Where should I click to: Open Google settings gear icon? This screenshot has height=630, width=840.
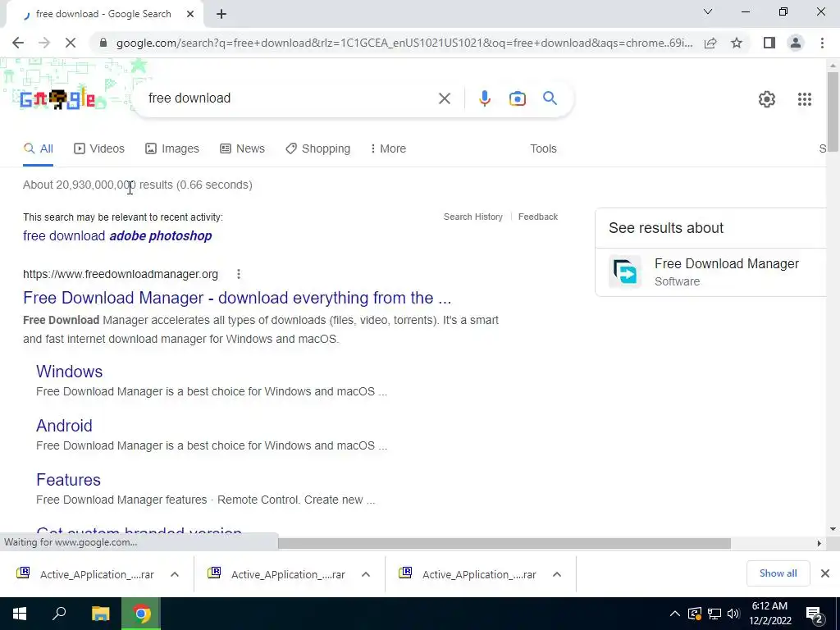[x=767, y=99]
